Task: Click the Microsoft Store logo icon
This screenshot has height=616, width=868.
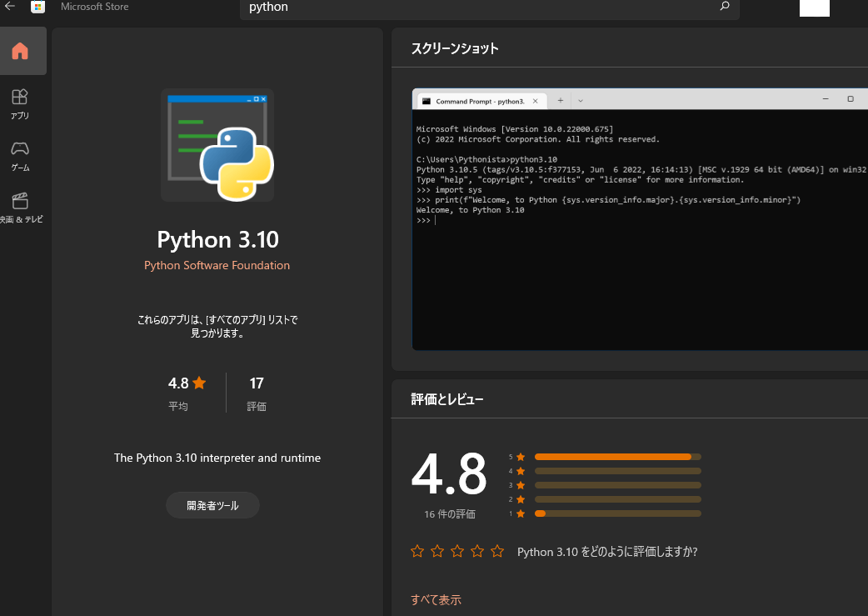Action: click(x=37, y=7)
